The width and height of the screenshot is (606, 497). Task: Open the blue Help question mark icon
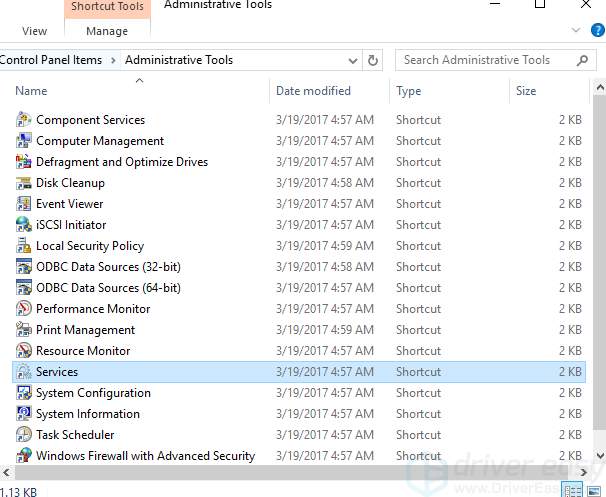597,30
